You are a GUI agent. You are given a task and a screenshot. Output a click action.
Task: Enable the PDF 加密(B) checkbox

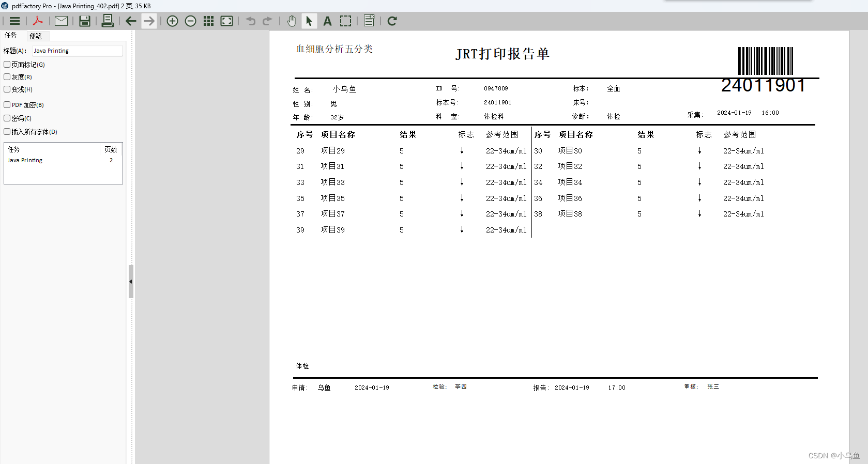pyautogui.click(x=7, y=105)
